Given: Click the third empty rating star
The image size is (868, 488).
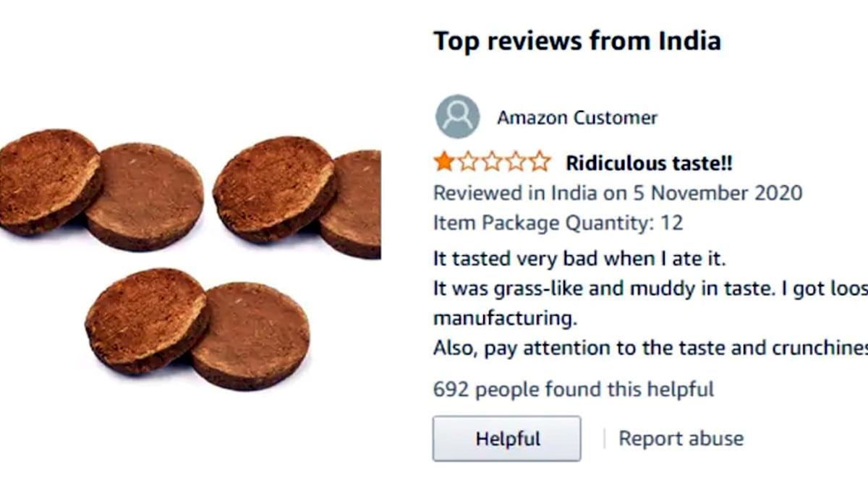Looking at the screenshot, I should tap(492, 162).
